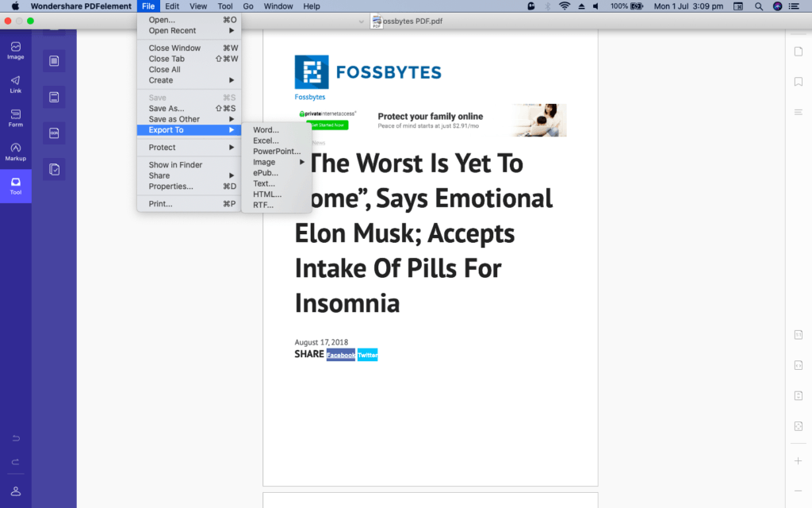The width and height of the screenshot is (812, 508).
Task: Select the Image tool in the sidebar
Action: click(x=15, y=50)
